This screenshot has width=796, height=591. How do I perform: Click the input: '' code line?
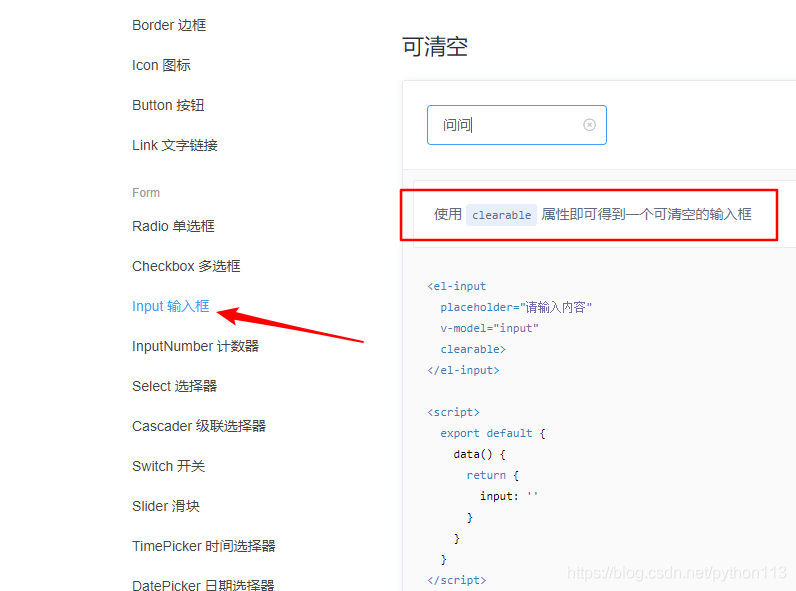point(509,496)
